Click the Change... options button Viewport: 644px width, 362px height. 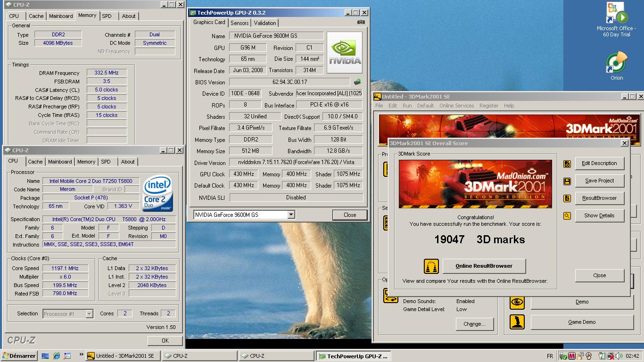pos(475,324)
